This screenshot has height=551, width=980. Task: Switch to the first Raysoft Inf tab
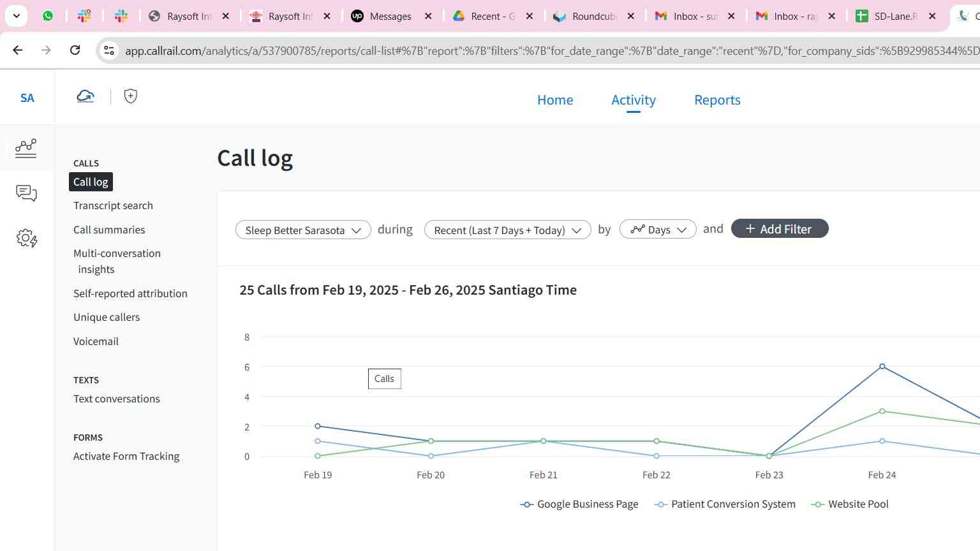click(x=181, y=16)
